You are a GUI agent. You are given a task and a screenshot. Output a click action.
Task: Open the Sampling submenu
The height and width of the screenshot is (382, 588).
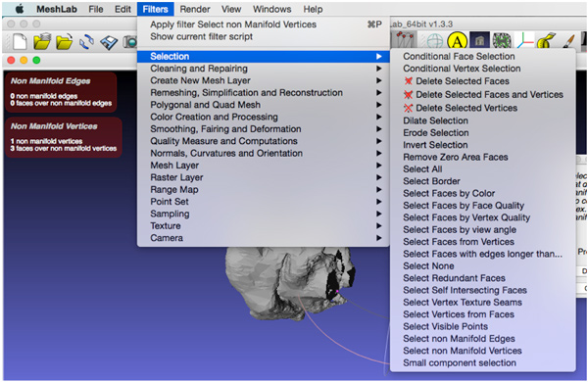coord(264,214)
